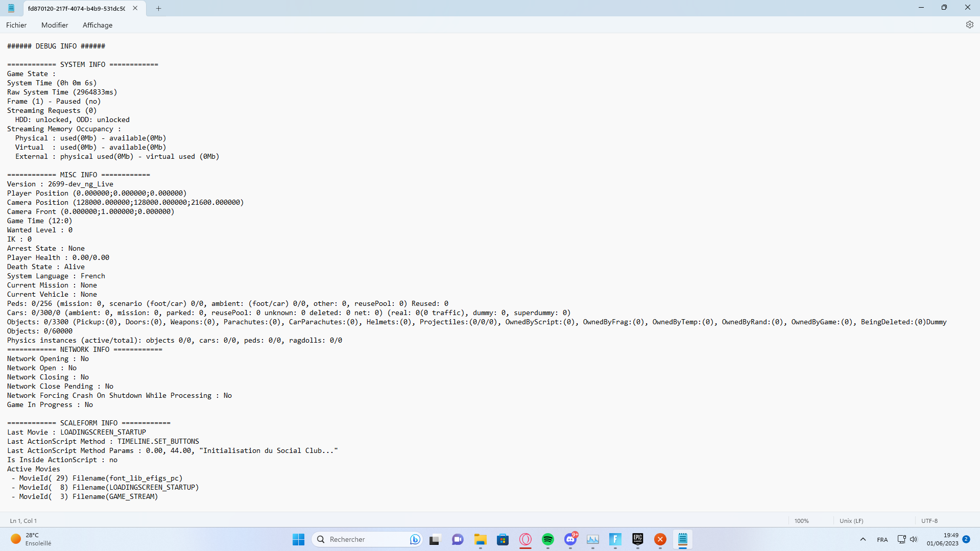Click the Bing chat icon in search bar

(415, 539)
